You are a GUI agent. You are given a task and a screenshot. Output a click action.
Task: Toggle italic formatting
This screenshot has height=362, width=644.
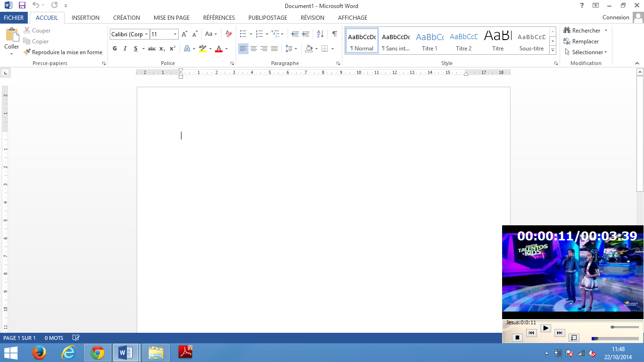pos(125,49)
